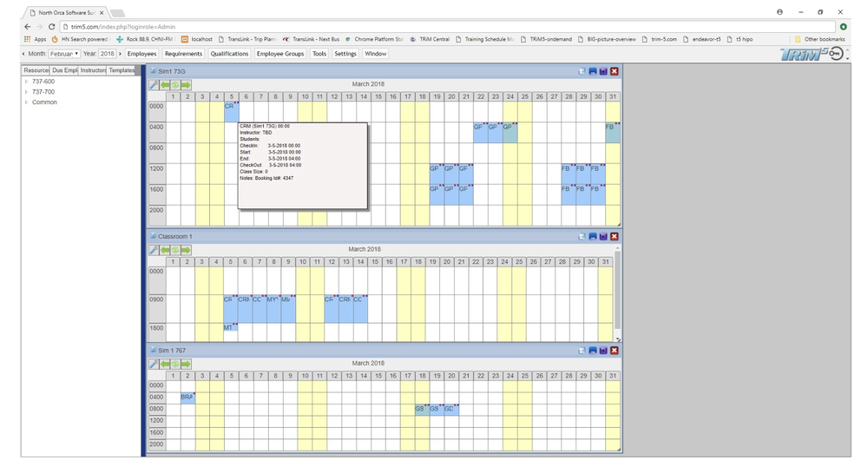The width and height of the screenshot is (868, 467).
Task: Open the Settings menu
Action: tap(345, 54)
